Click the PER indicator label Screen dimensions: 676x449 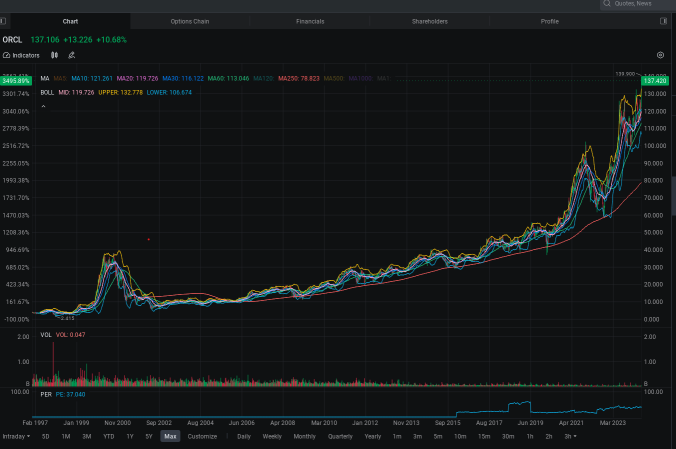pos(46,394)
